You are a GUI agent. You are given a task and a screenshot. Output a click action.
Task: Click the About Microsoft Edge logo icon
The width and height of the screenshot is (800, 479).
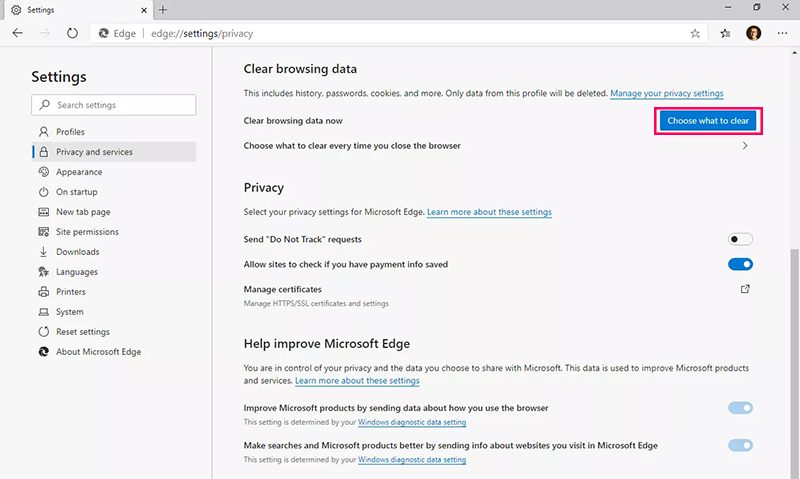click(44, 351)
